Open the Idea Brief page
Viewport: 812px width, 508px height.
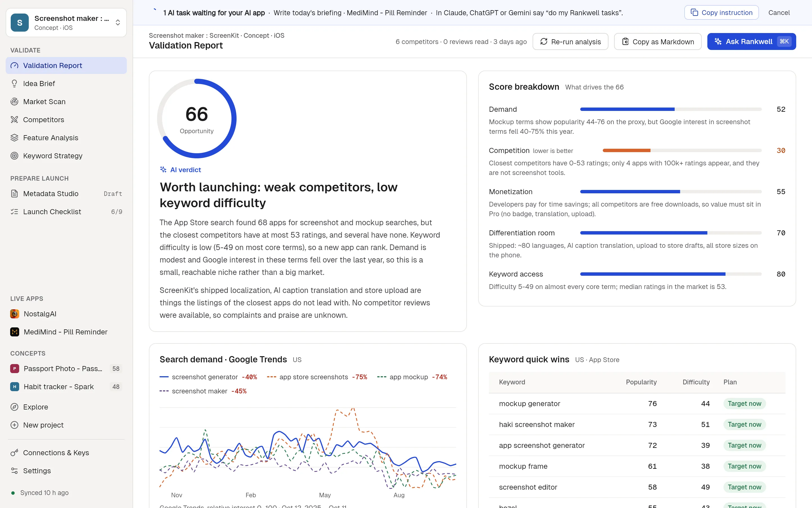coord(66,84)
